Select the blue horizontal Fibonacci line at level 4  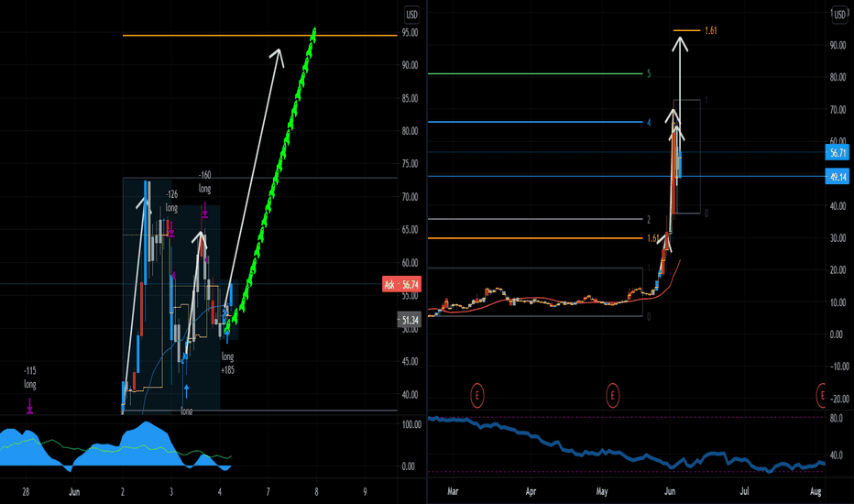point(535,122)
